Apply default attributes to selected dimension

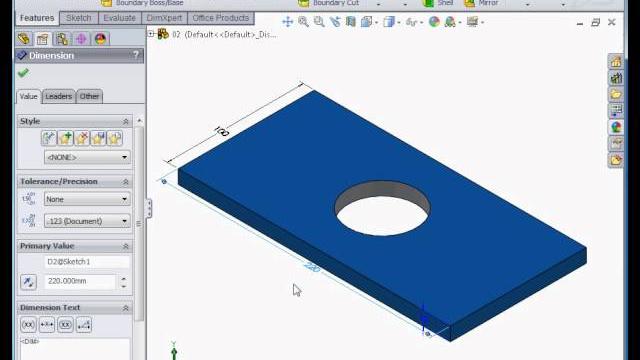[x=49, y=138]
